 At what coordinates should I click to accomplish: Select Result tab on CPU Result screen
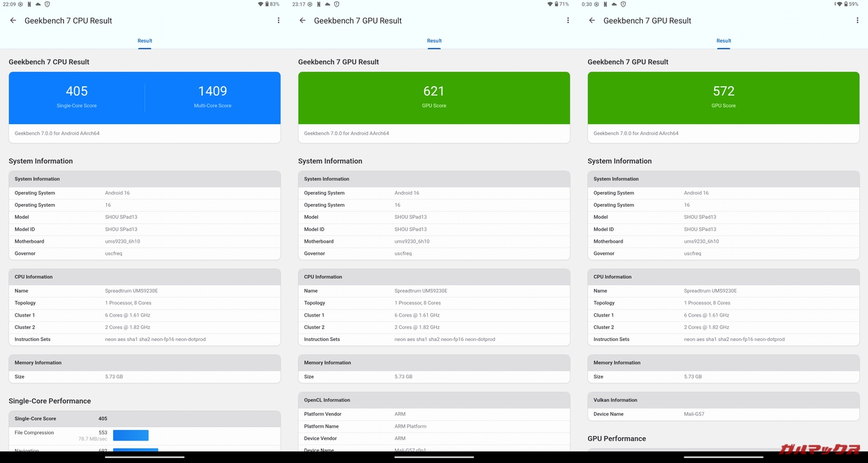(x=144, y=41)
